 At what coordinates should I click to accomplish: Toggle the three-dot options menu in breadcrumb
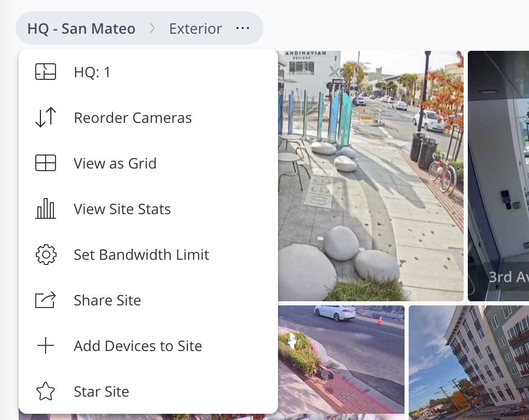click(243, 29)
